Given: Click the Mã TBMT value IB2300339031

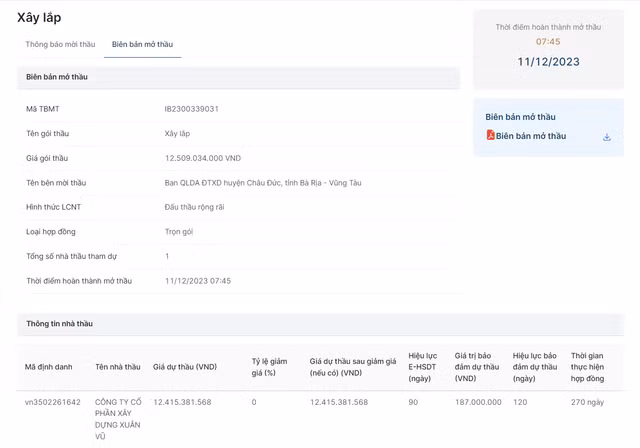Looking at the screenshot, I should (x=192, y=108).
